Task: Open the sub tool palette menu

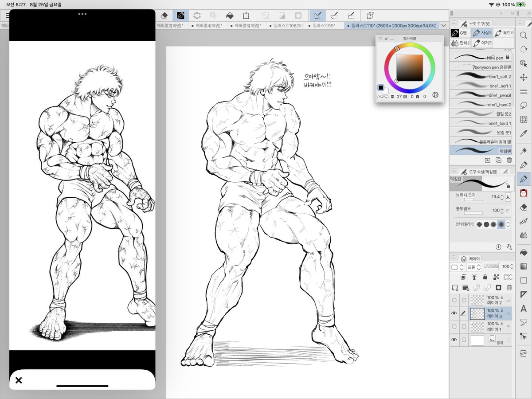Action: [x=454, y=23]
